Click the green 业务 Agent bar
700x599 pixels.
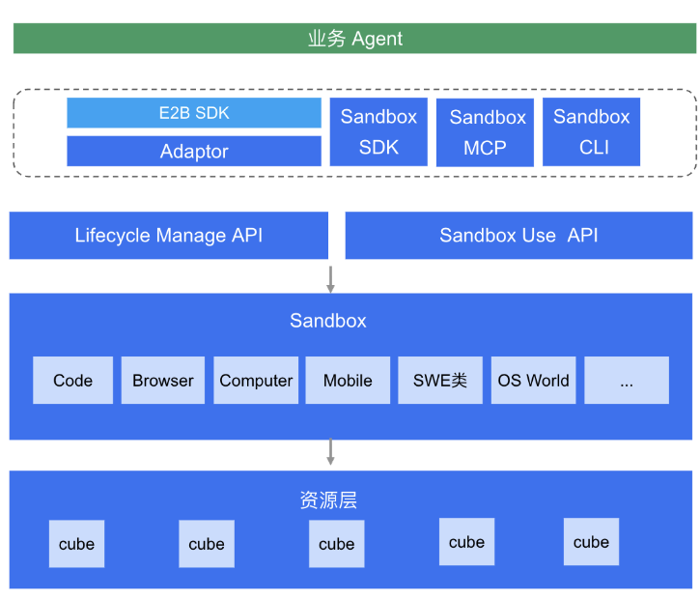pyautogui.click(x=354, y=39)
